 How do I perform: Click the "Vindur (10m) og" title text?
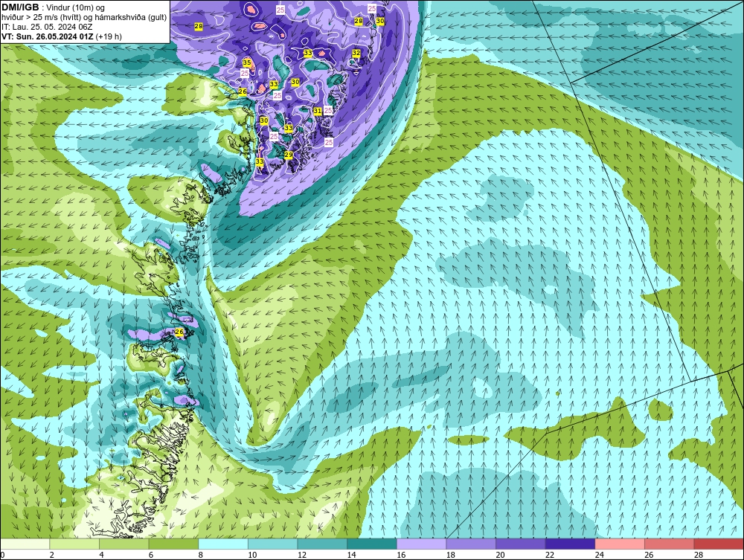75,8
